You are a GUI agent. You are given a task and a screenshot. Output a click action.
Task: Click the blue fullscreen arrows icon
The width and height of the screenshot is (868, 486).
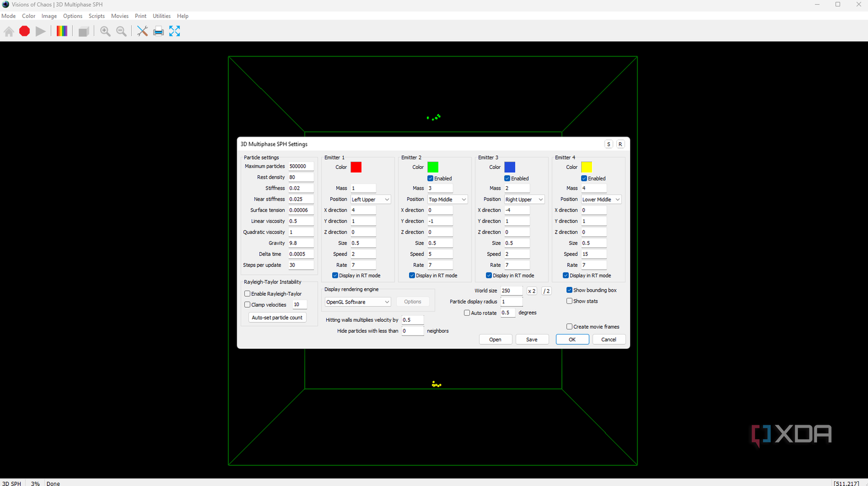[175, 31]
